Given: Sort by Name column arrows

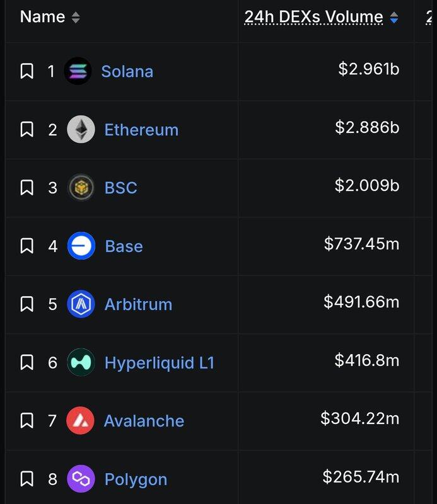Looking at the screenshot, I should click(76, 18).
